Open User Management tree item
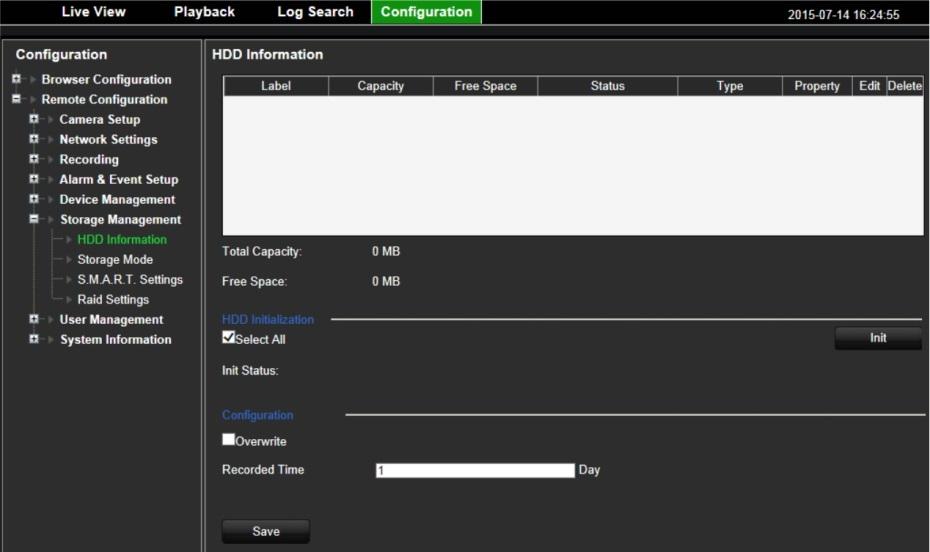This screenshot has height=552, width=930. [111, 320]
